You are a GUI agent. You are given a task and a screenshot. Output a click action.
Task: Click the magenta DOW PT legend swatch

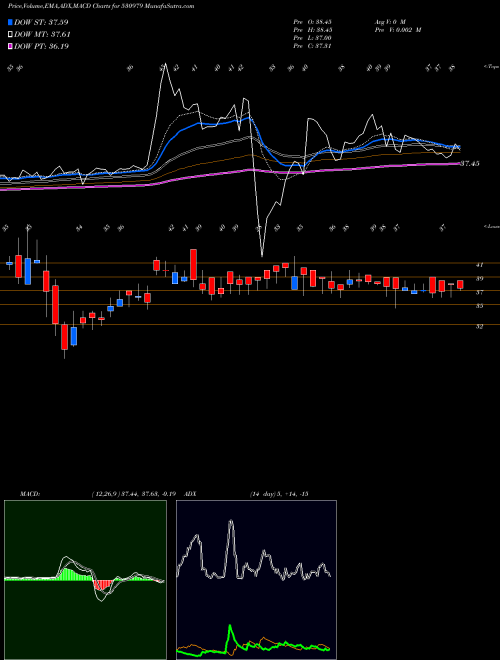pyautogui.click(x=10, y=46)
